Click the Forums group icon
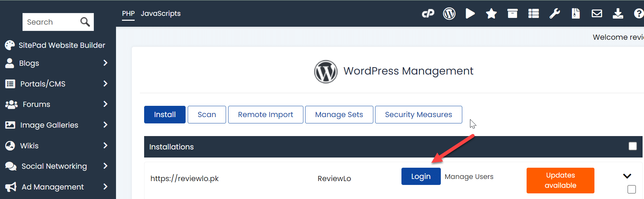The width and height of the screenshot is (644, 199). 11,104
